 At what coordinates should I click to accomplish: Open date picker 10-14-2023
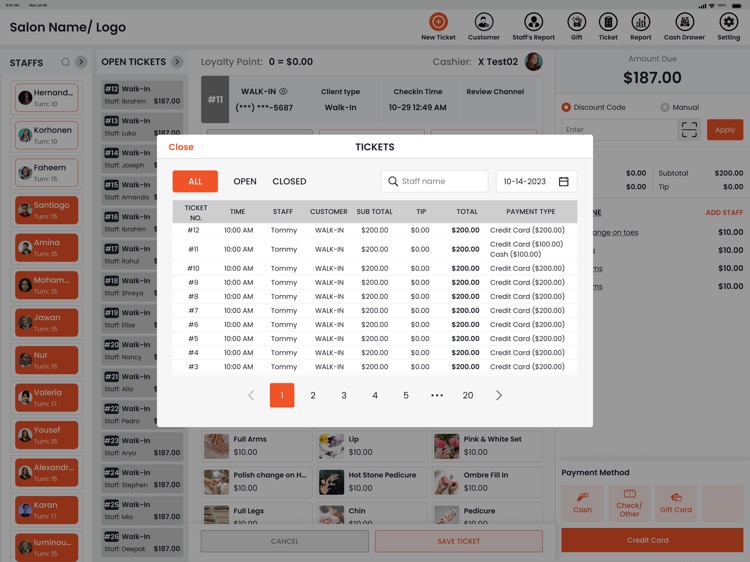coord(536,181)
